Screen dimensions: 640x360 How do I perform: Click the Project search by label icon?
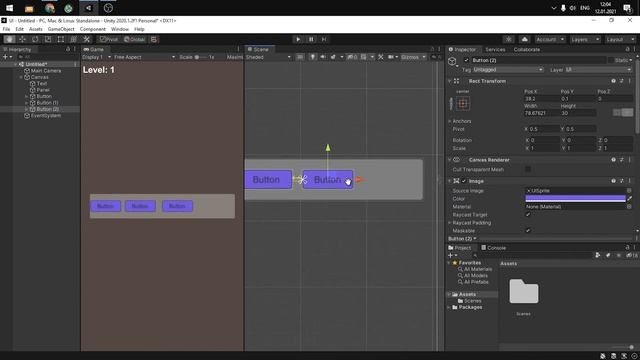608,255
